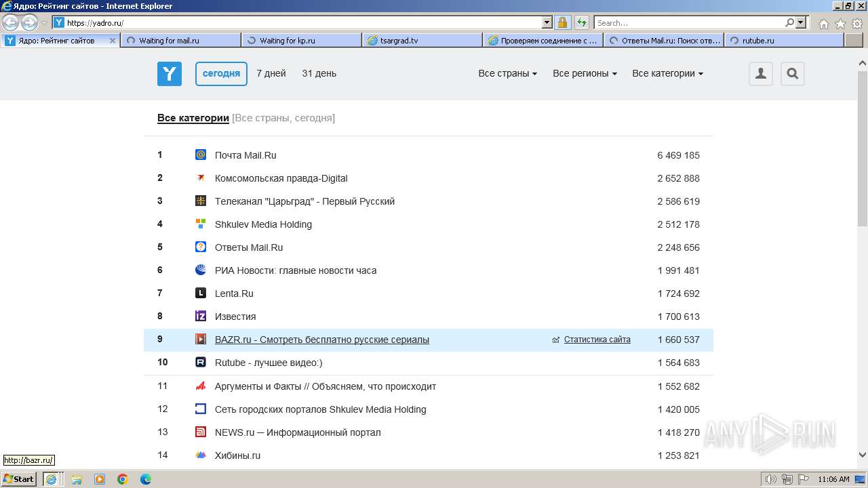Expand the Все категории dropdown
This screenshot has height=488, width=868.
667,73
